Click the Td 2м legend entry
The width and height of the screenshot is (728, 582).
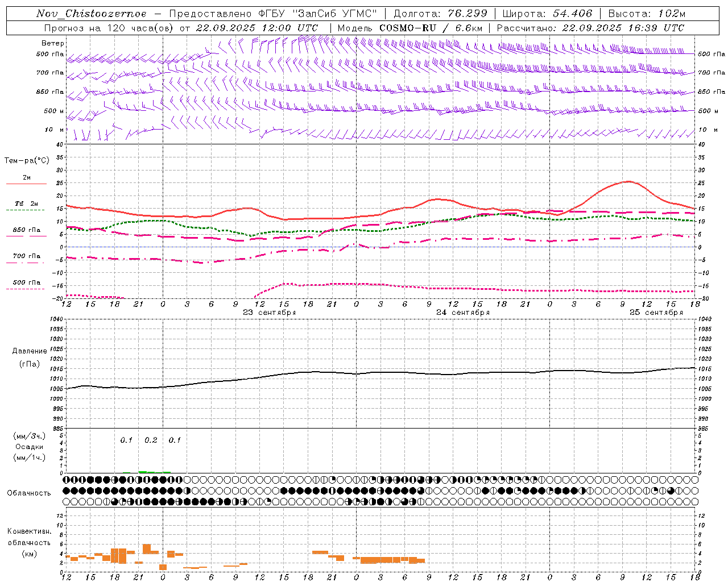tap(26, 203)
